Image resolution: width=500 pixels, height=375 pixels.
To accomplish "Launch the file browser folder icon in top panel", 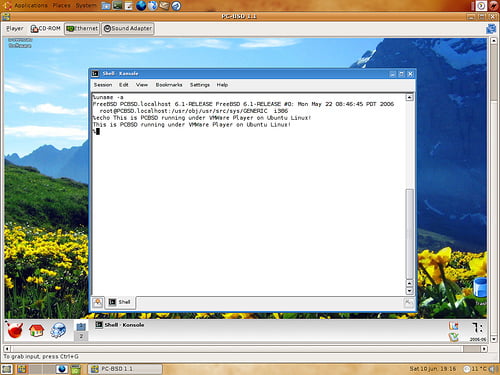I will point(106,6).
